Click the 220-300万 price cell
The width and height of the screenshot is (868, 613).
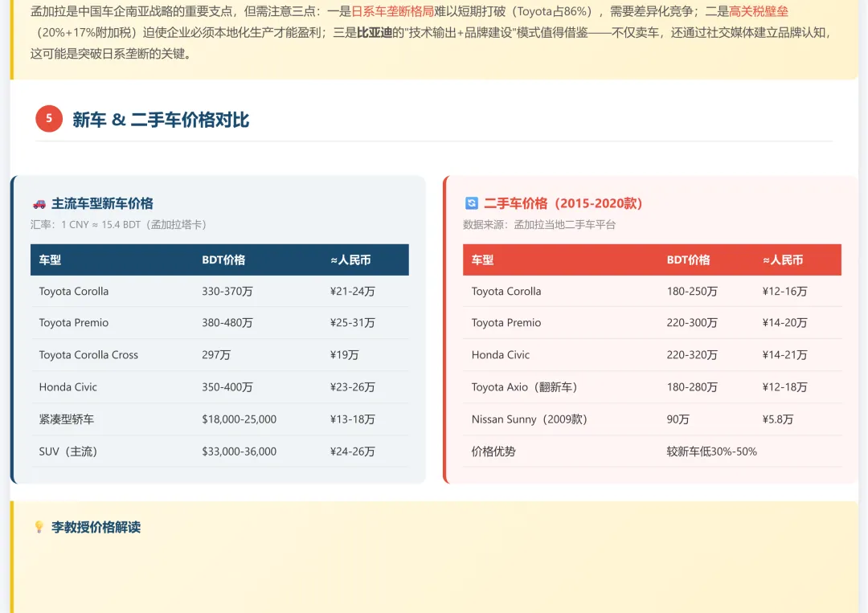tap(692, 323)
